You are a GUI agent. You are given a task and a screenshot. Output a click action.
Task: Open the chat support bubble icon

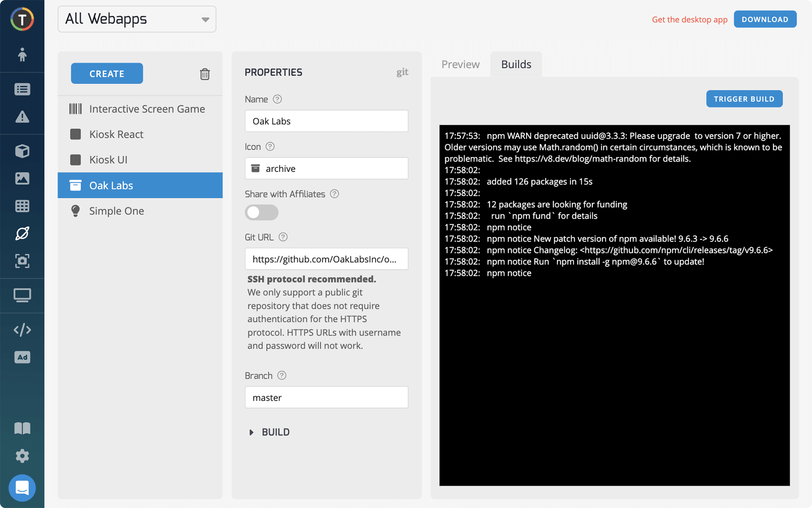pyautogui.click(x=22, y=487)
